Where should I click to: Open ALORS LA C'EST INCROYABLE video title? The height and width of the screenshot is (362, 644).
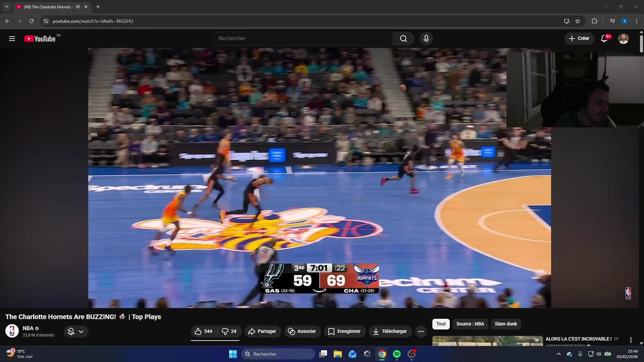pos(582,339)
